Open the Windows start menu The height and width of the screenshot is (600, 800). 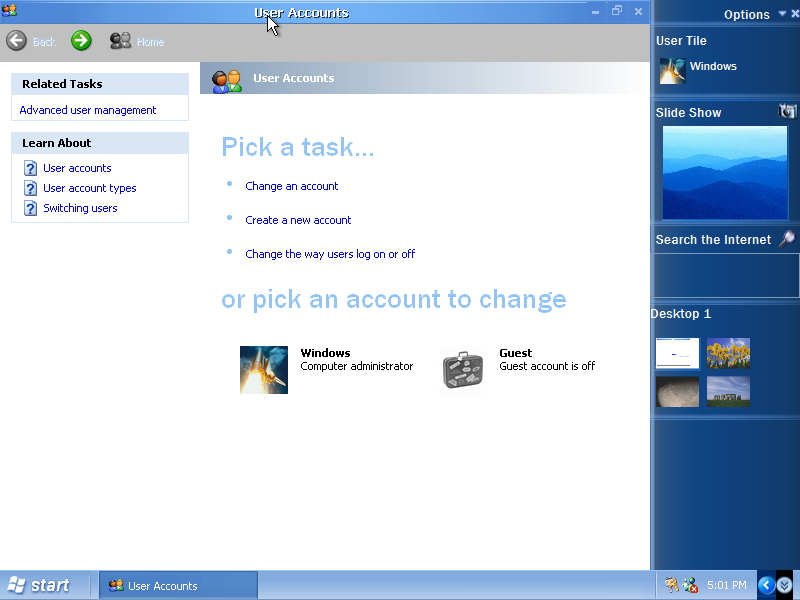[41, 585]
